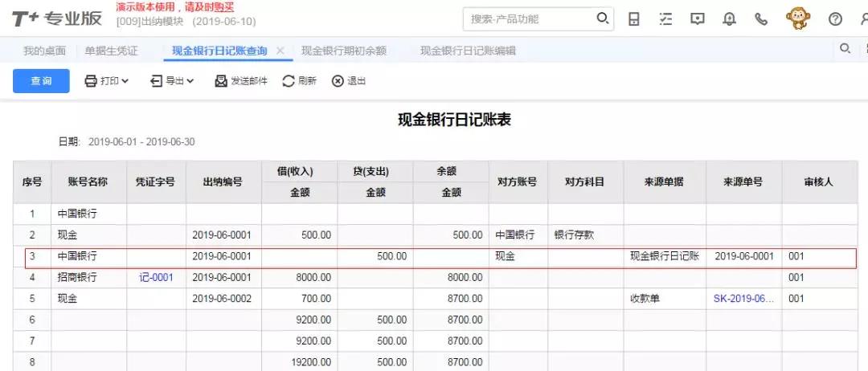This screenshot has height=371, width=868.
Task: Open the help question mark icon
Action: 835,19
